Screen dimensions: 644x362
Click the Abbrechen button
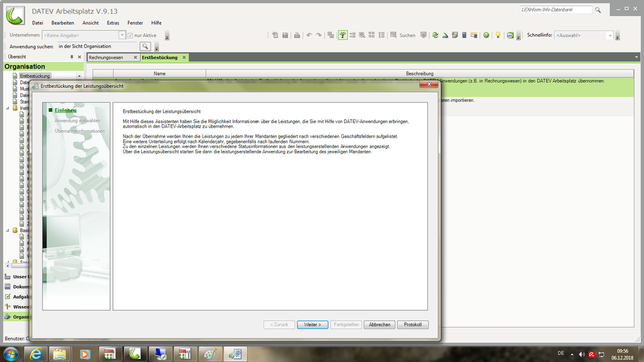tap(379, 325)
